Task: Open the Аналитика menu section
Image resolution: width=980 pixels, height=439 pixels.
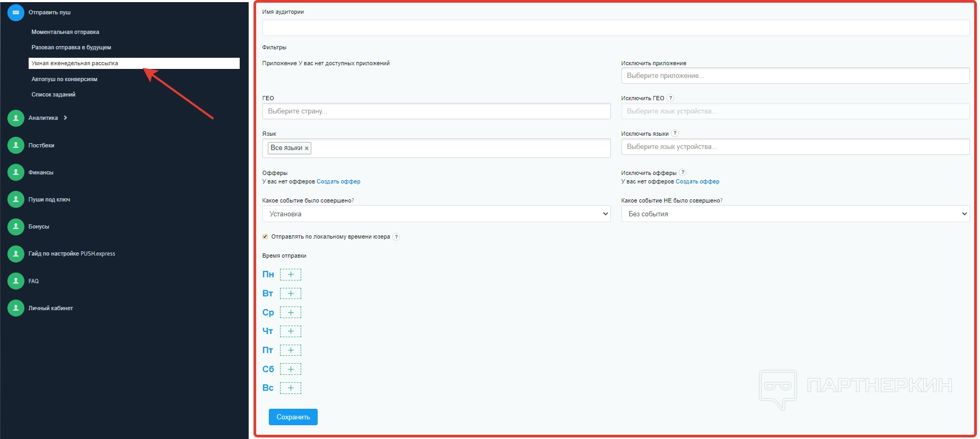Action: pyautogui.click(x=43, y=118)
